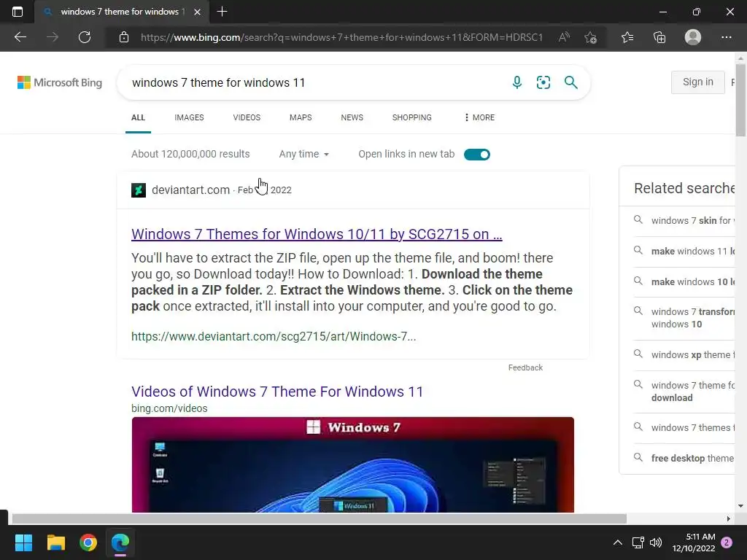Click the deviantart.com site icon
Image resolution: width=747 pixels, height=560 pixels.
click(139, 190)
